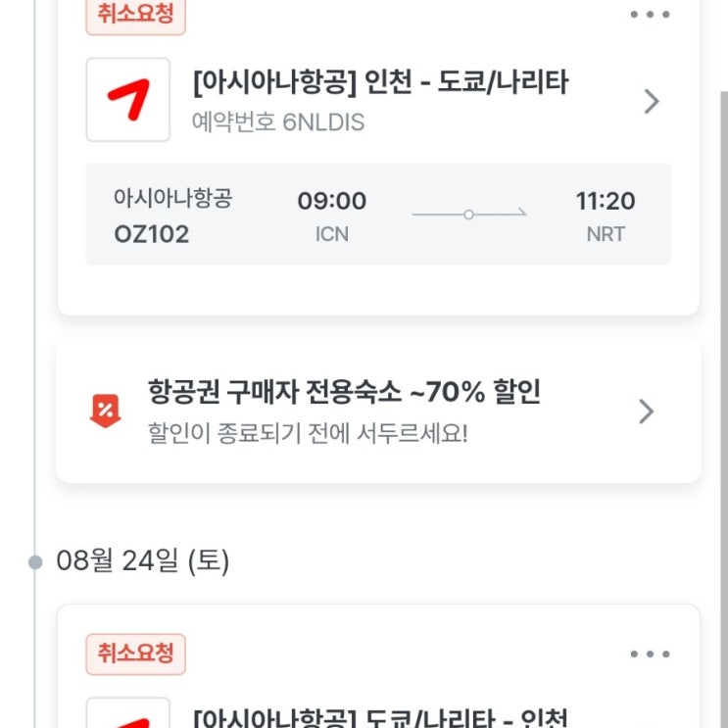Click the OZ102 flight number
728x728 pixels.
152,234
